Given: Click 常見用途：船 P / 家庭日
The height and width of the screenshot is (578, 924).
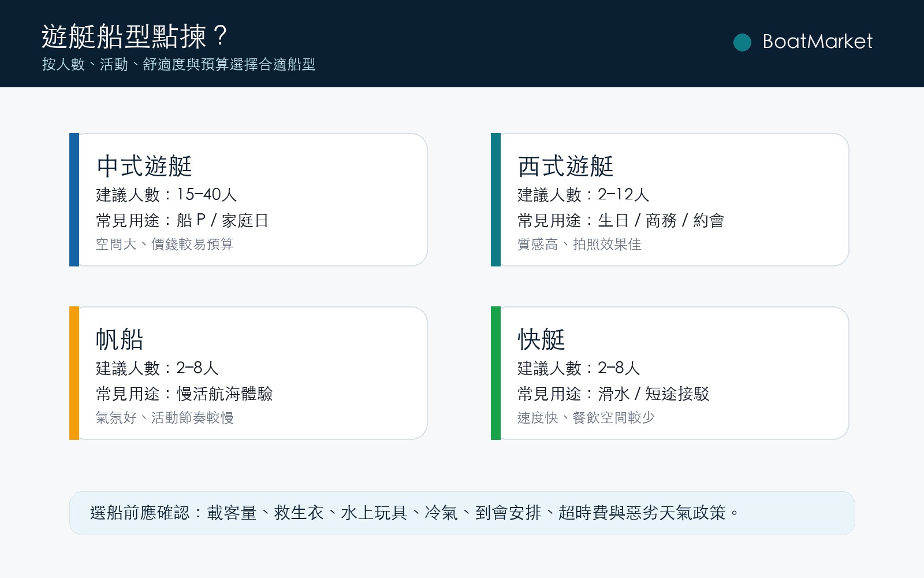Looking at the screenshot, I should click(182, 220).
